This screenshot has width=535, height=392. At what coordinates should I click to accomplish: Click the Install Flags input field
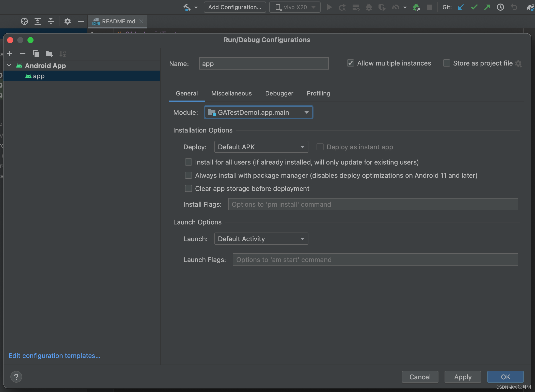pos(373,204)
